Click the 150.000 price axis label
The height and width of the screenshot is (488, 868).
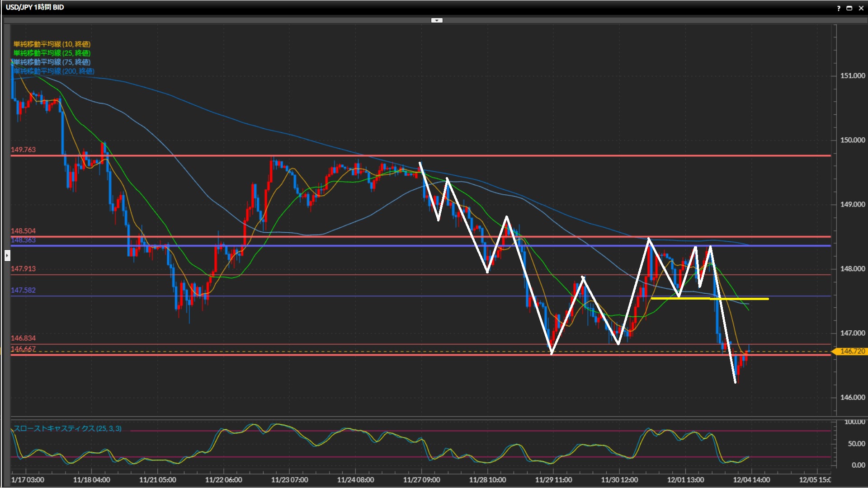click(852, 140)
